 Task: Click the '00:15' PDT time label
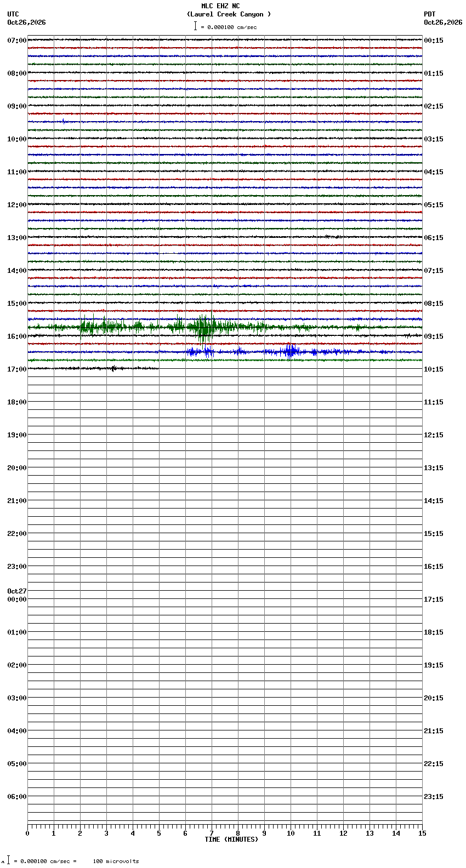434,41
